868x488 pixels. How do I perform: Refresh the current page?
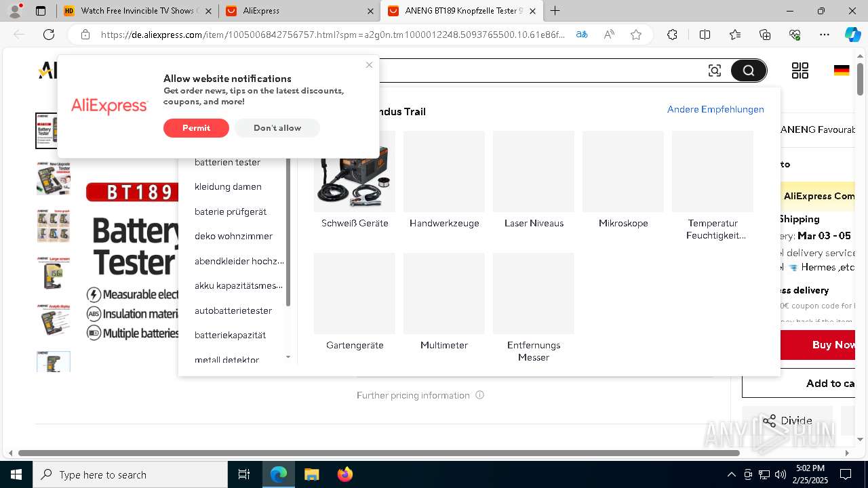click(49, 35)
